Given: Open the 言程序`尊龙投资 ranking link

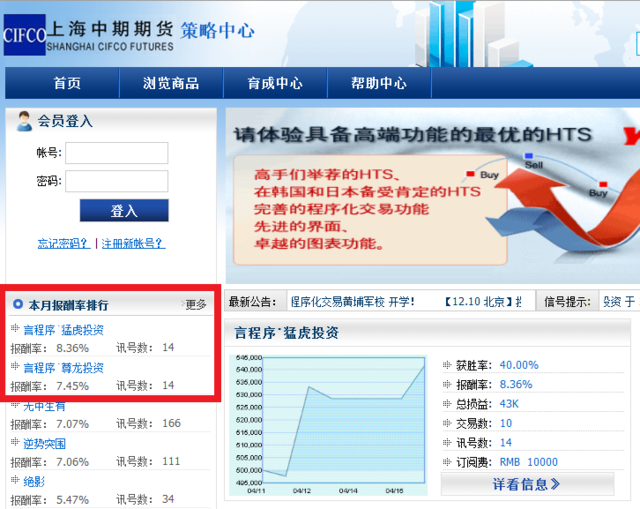Looking at the screenshot, I should point(63,368).
